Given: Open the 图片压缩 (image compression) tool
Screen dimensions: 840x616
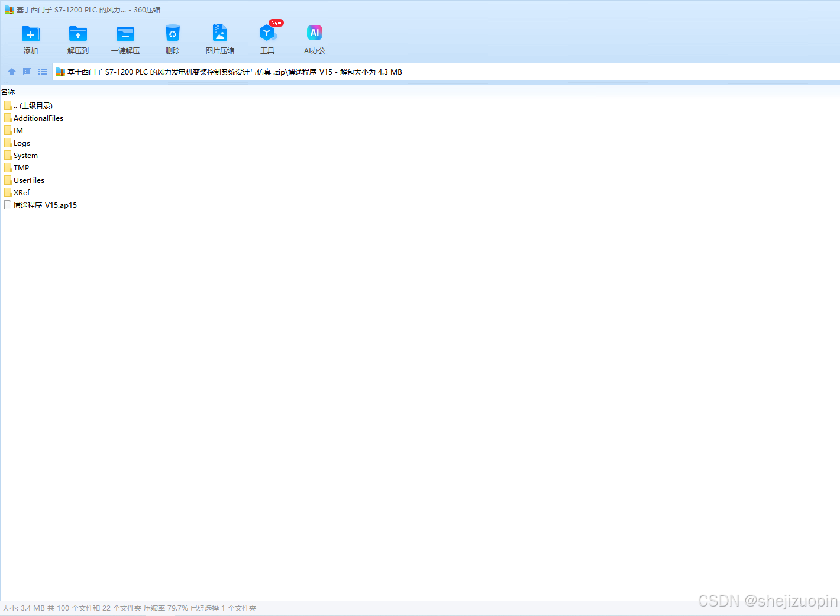Looking at the screenshot, I should [x=220, y=33].
